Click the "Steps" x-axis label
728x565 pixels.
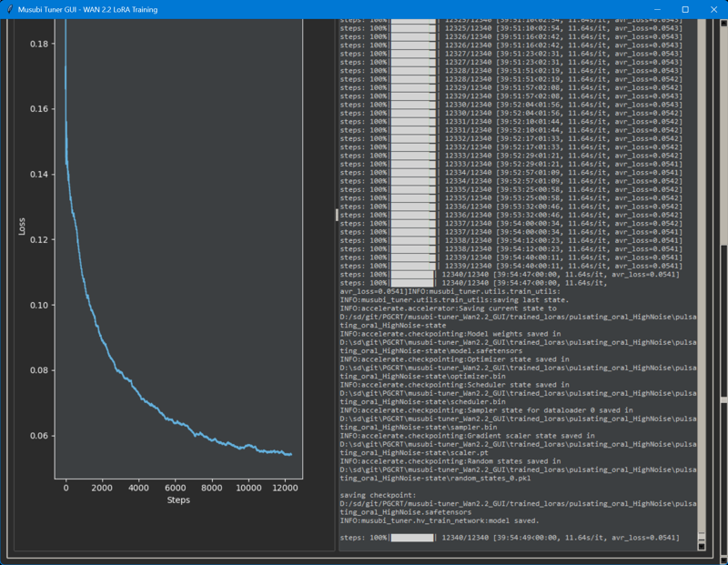pyautogui.click(x=178, y=500)
